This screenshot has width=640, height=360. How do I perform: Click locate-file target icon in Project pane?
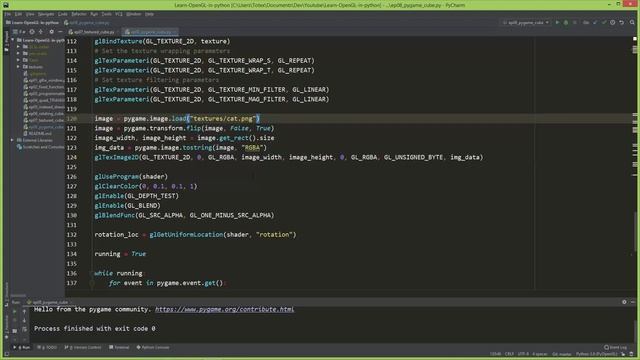tap(32, 31)
